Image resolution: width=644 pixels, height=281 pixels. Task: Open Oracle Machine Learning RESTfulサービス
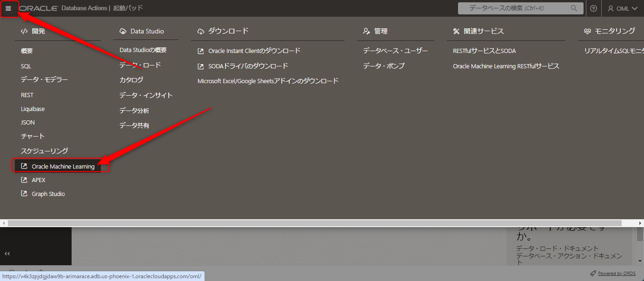506,66
